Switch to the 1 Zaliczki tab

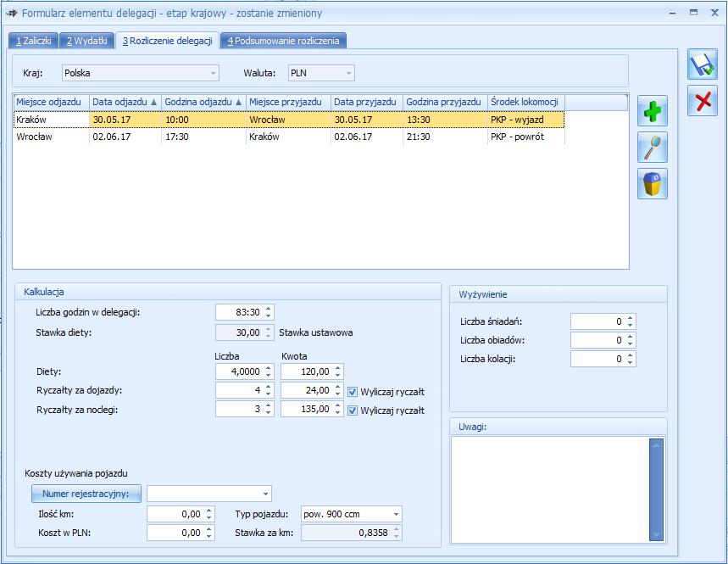point(33,41)
